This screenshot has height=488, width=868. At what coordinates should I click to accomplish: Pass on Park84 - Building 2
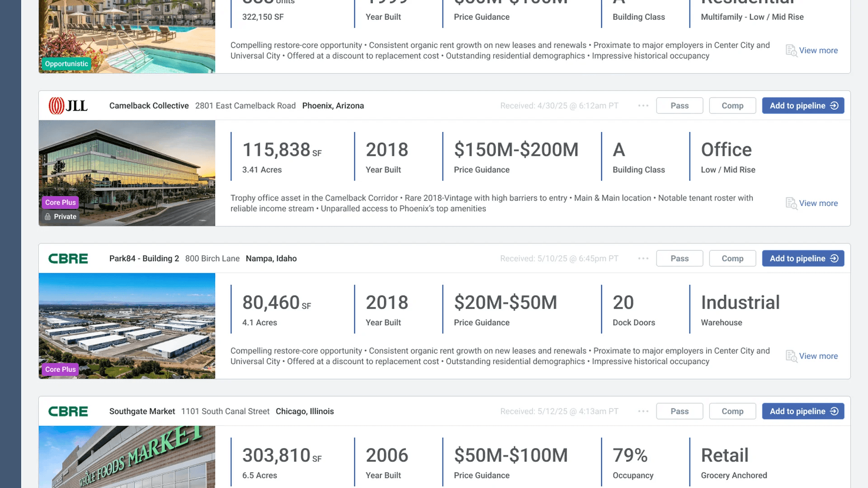[x=679, y=258]
